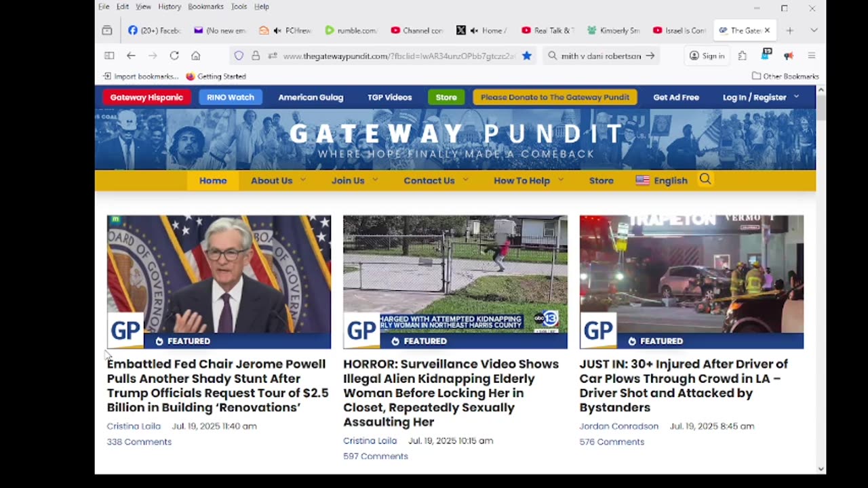Open the English language selector
The width and height of the screenshot is (868, 488).
(662, 180)
